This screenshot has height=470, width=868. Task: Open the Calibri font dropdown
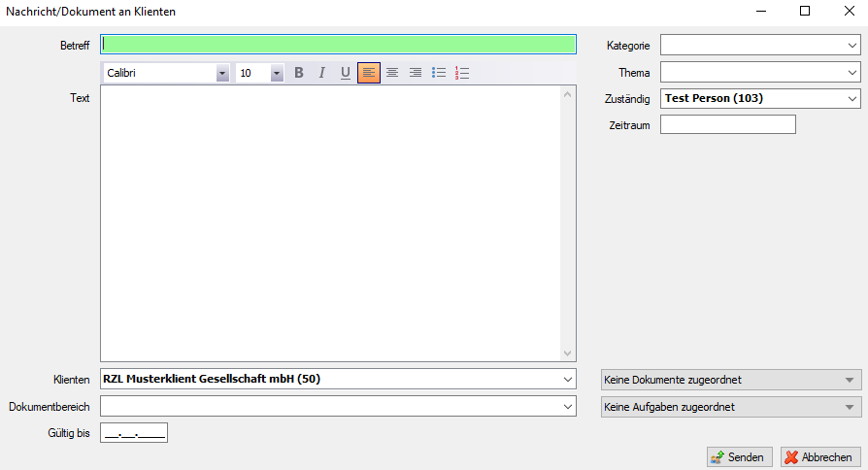pyautogui.click(x=222, y=73)
